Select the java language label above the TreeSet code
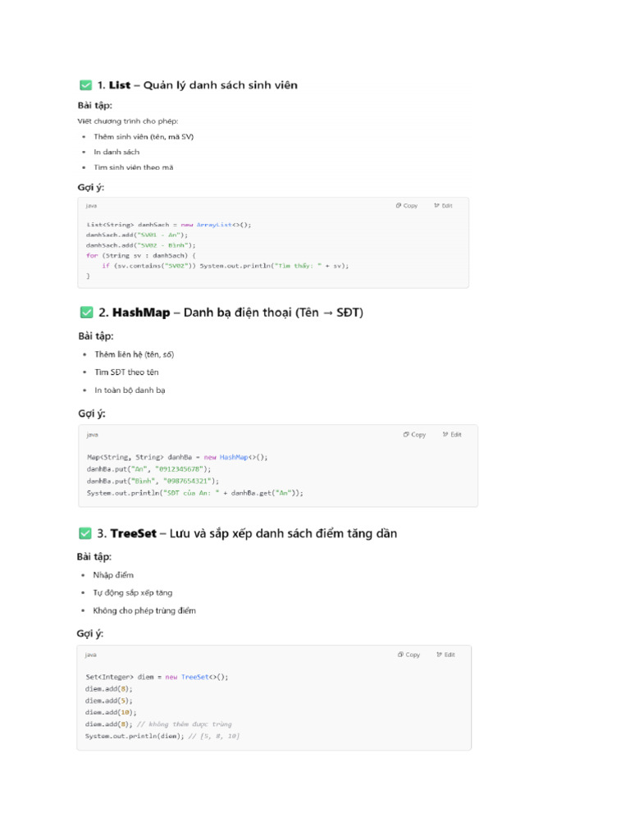The height and width of the screenshot is (840, 630). click(x=91, y=655)
